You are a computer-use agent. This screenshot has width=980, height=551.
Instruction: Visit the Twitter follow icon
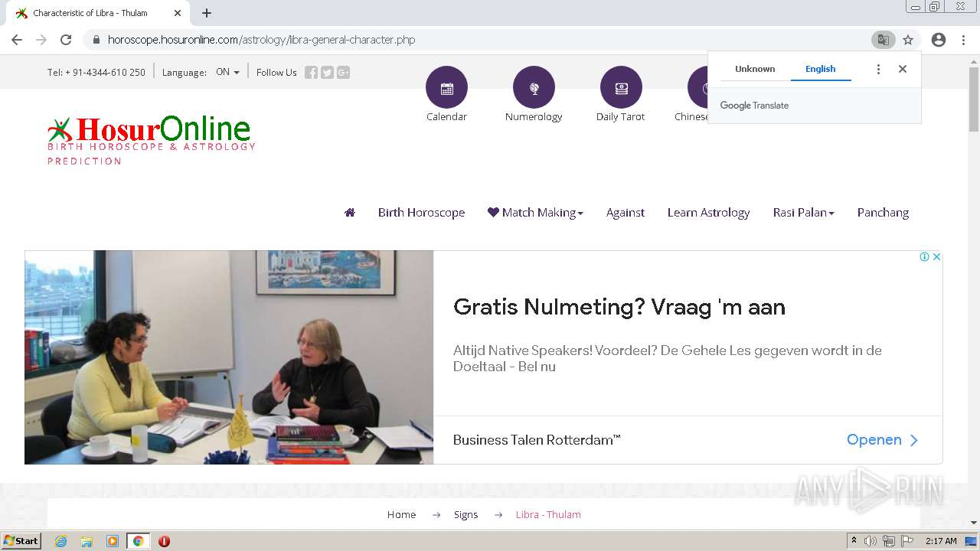point(327,73)
